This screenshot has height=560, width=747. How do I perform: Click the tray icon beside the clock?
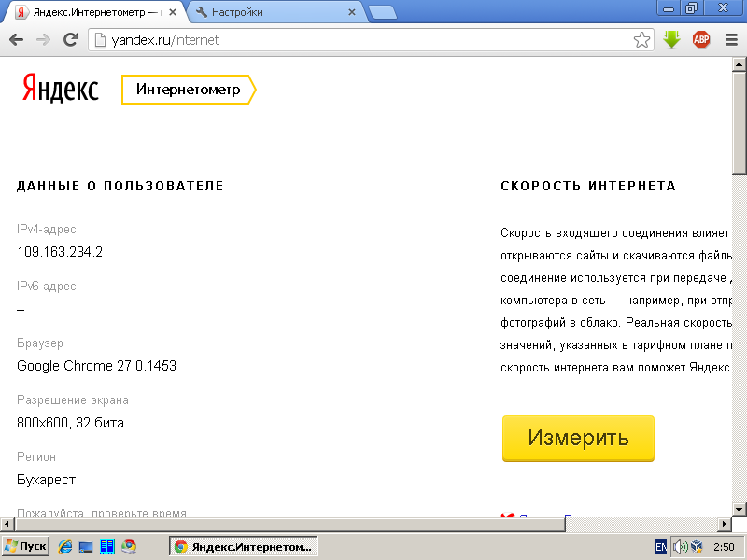697,547
